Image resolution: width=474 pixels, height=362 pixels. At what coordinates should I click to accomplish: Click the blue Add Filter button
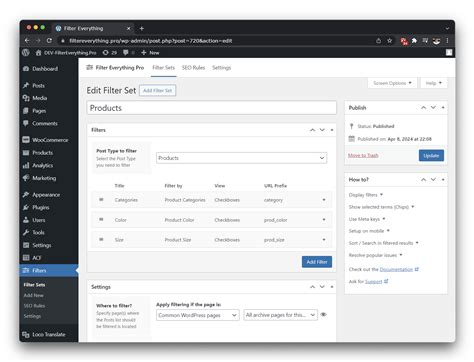(x=317, y=262)
